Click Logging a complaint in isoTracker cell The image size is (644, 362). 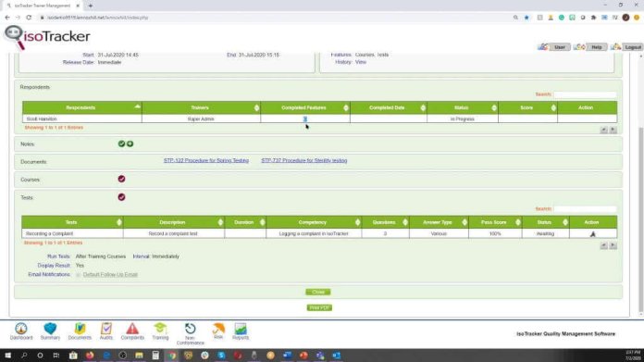coord(314,234)
